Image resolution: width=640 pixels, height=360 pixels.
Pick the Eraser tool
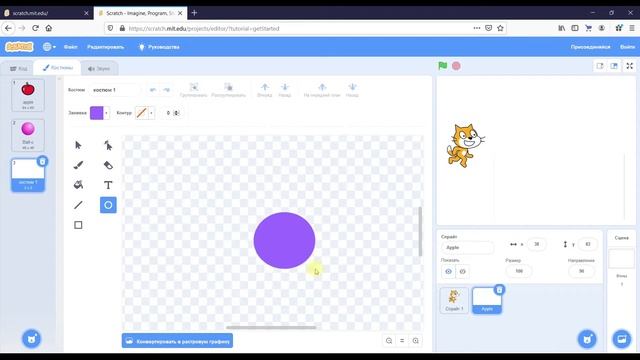point(108,165)
